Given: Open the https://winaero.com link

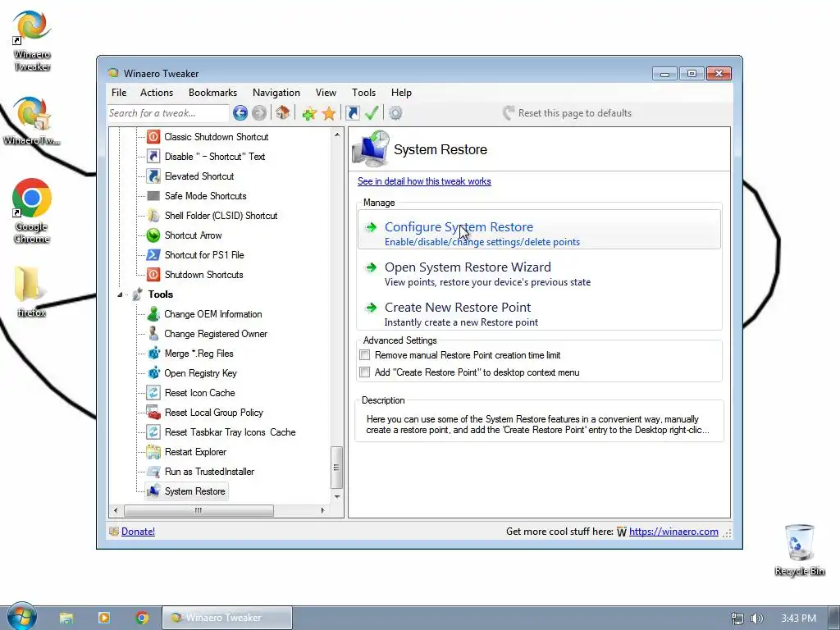Looking at the screenshot, I should (x=673, y=532).
